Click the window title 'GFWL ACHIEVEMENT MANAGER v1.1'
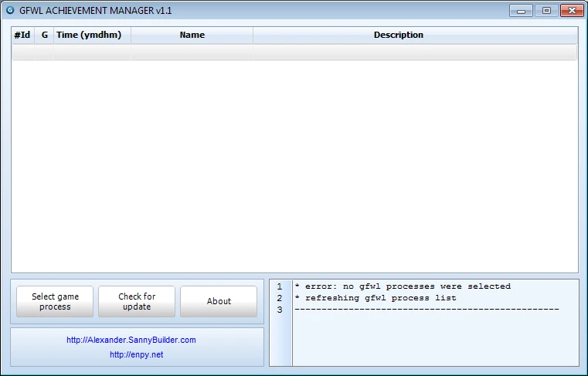The width and height of the screenshot is (588, 376). tap(96, 11)
